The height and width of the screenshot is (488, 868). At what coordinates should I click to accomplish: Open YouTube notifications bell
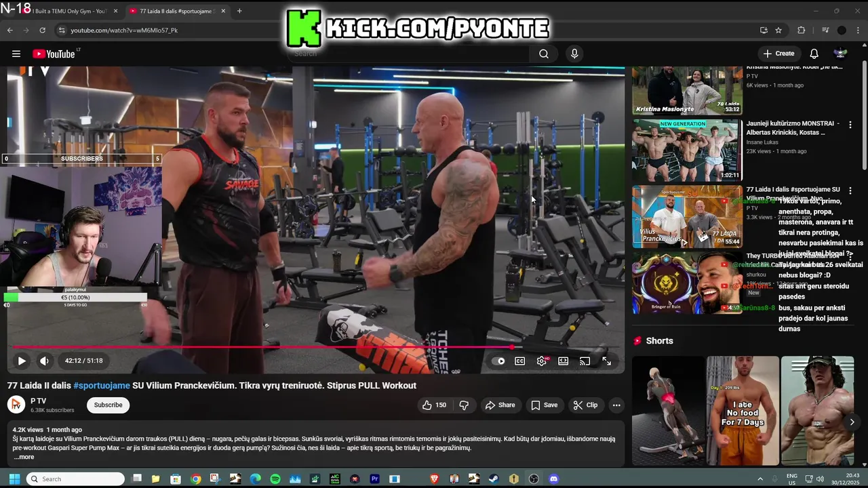coord(814,54)
